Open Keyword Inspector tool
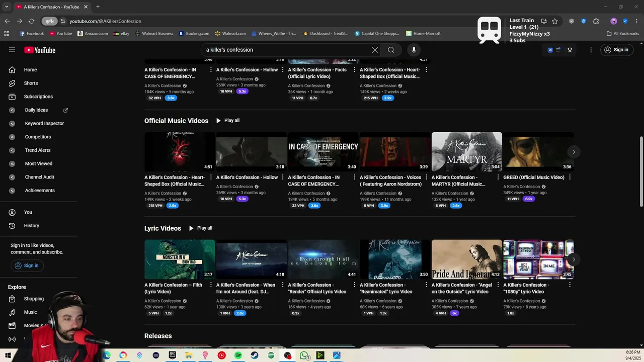644x362 pixels. click(x=44, y=123)
